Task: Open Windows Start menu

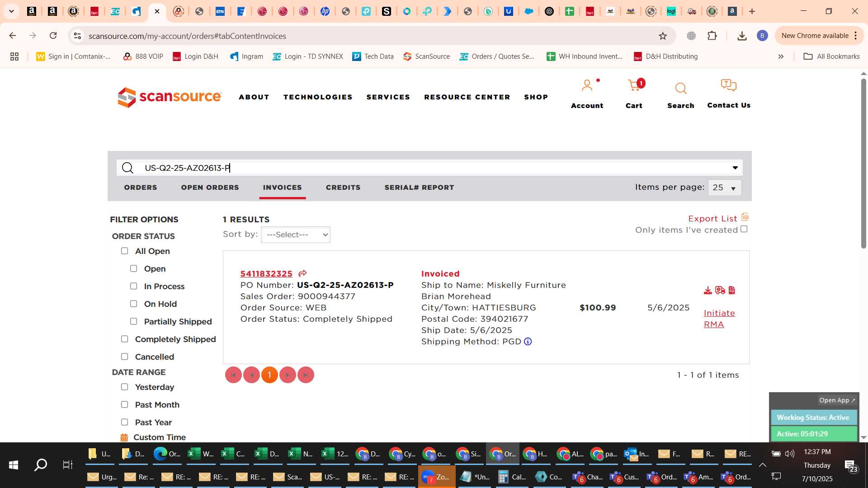Action: tap(14, 465)
